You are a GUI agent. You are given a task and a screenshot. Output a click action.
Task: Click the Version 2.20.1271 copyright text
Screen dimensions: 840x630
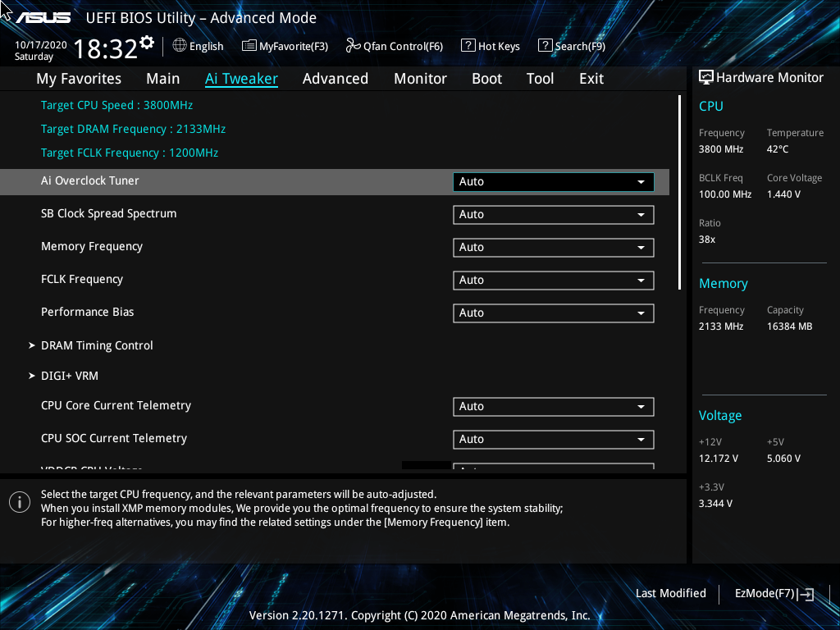pos(419,615)
